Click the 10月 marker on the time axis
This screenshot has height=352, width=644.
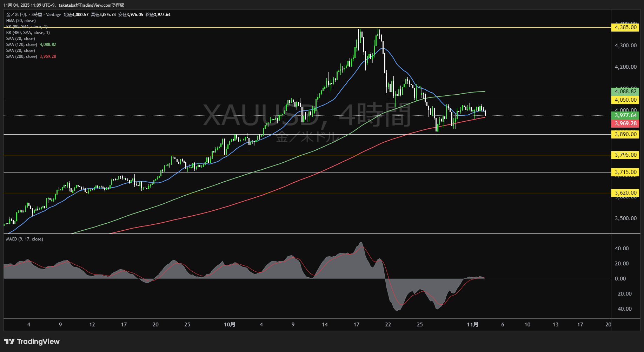pos(230,325)
